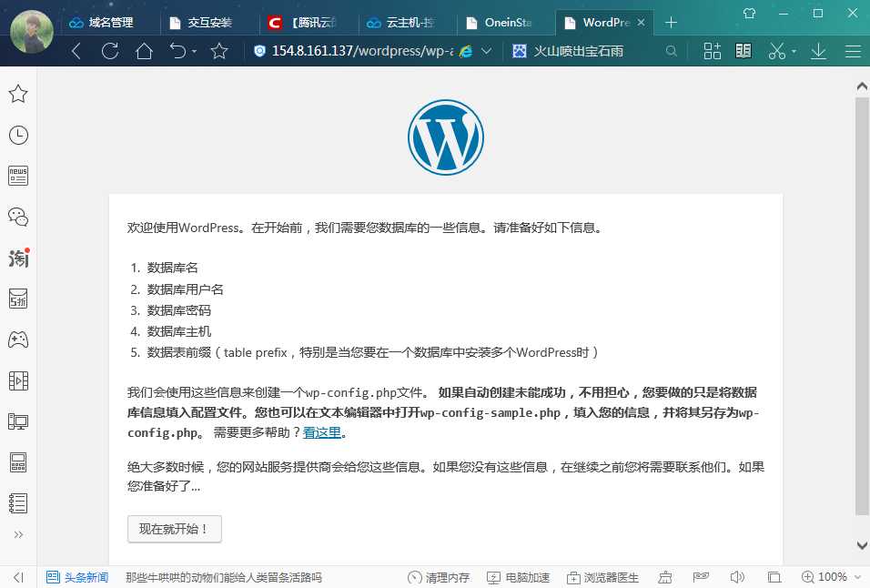Click list item 数据库主机

click(x=178, y=331)
